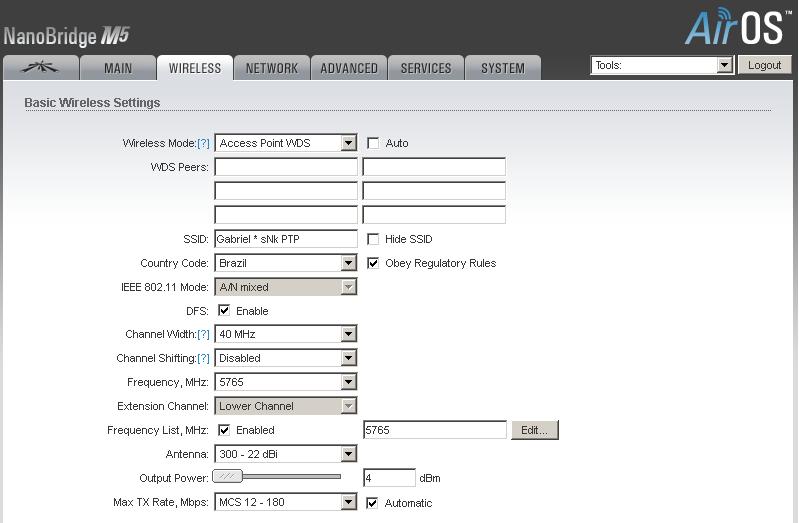Open the NETWORK tab
The width and height of the screenshot is (799, 523).
pos(272,68)
